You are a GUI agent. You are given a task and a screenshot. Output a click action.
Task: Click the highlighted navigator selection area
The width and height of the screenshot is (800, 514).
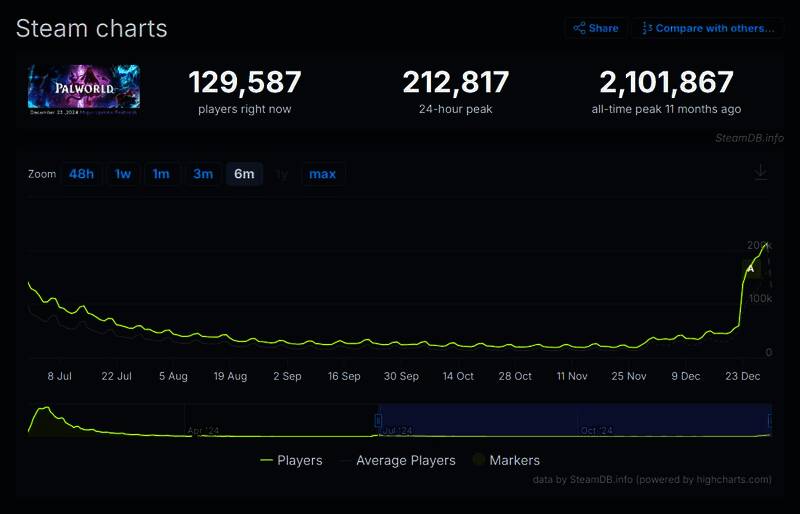coord(574,420)
